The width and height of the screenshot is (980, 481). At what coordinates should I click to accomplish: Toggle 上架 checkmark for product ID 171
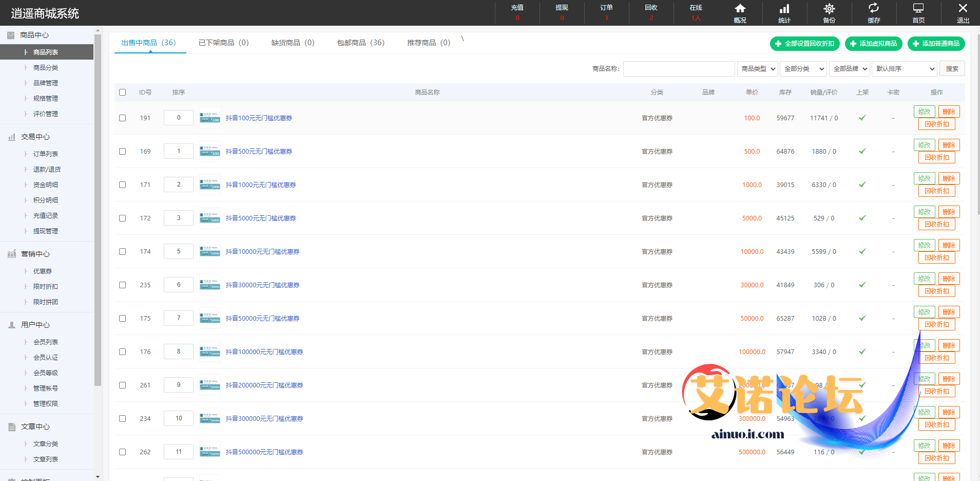[x=862, y=184]
